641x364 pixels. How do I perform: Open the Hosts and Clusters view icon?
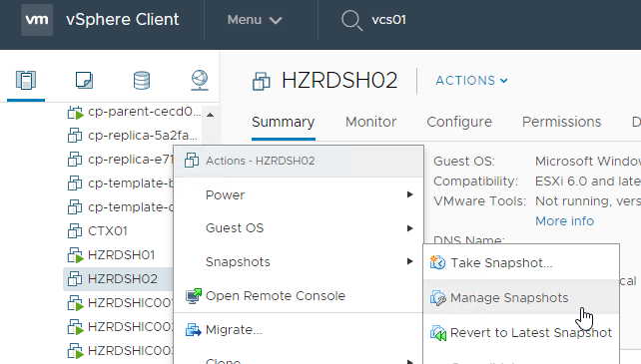pyautogui.click(x=26, y=80)
